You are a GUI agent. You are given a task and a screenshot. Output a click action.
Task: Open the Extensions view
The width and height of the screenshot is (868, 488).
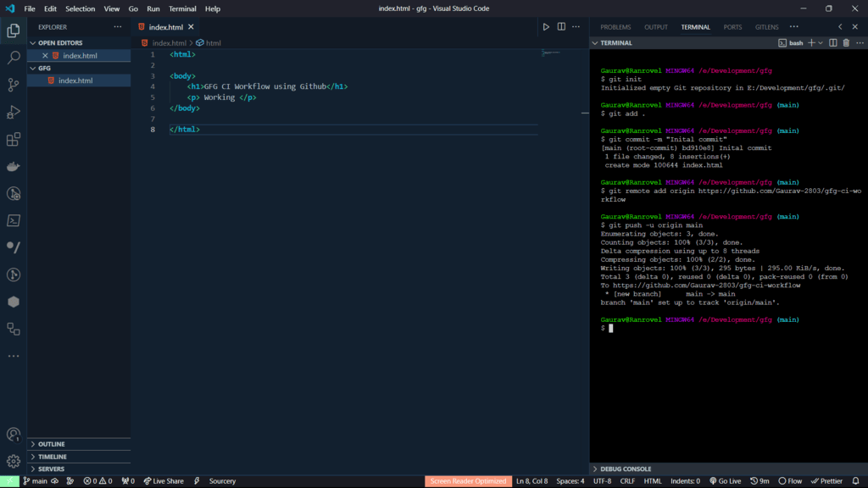click(x=14, y=139)
